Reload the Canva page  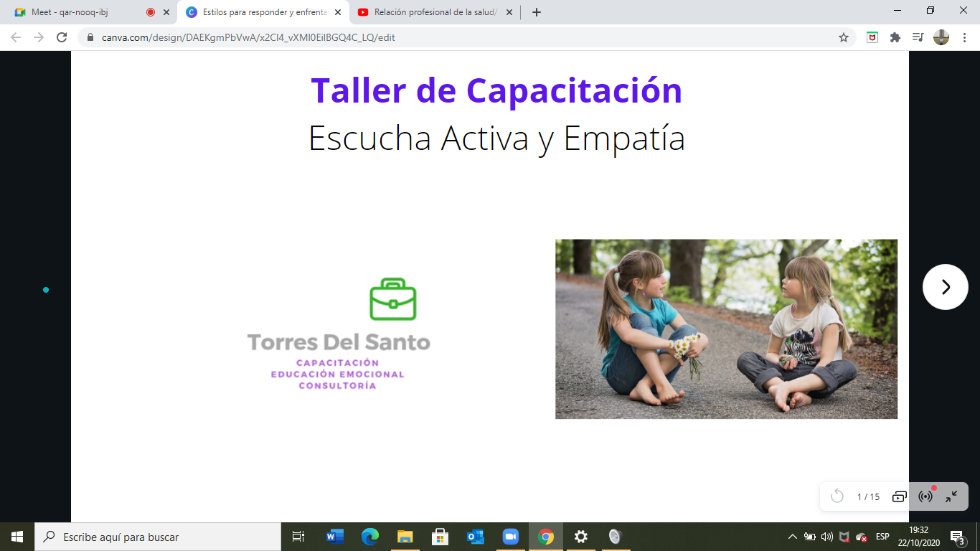coord(62,37)
